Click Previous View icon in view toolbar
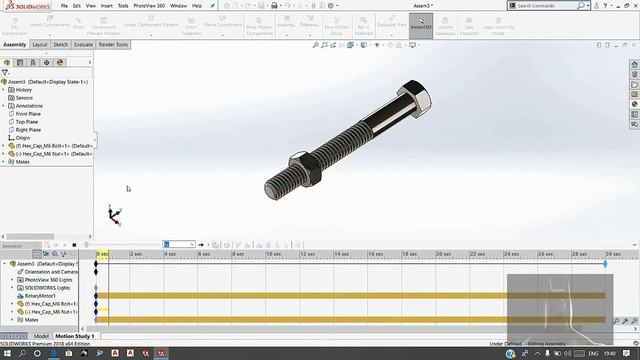640x360 pixels. coord(333,45)
